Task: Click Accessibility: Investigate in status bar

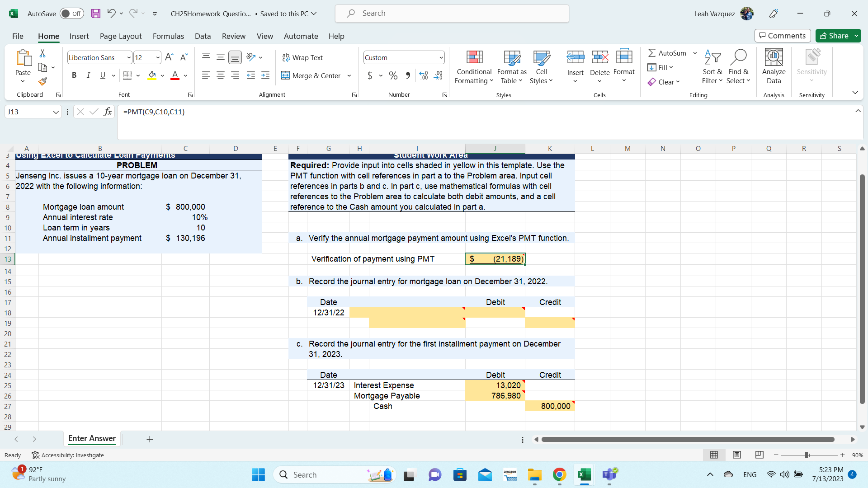Action: 68,455
